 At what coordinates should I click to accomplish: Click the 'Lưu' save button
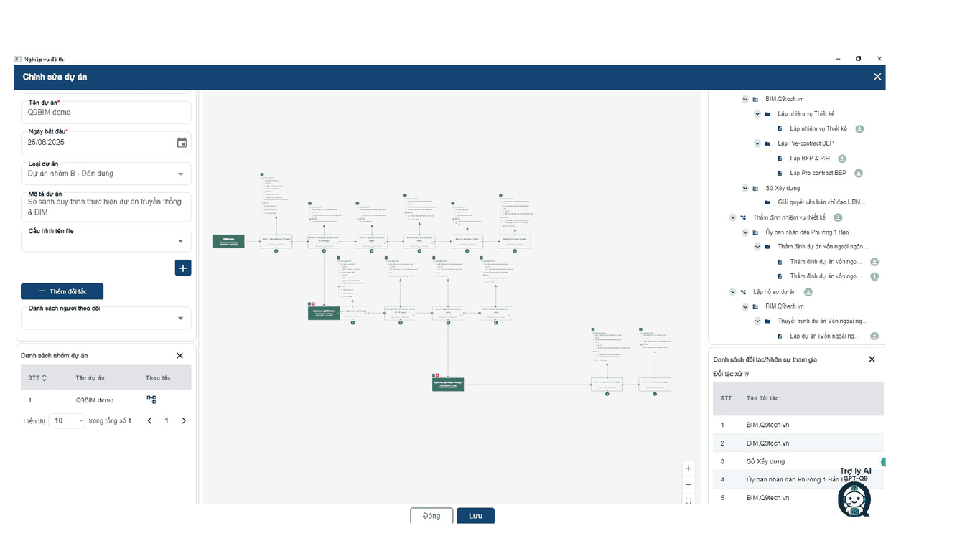[475, 516]
